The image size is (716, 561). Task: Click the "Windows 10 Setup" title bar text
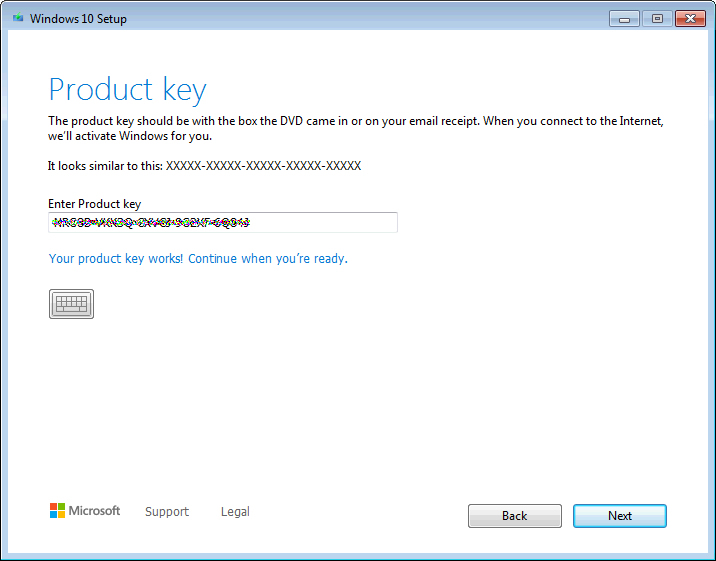click(78, 19)
